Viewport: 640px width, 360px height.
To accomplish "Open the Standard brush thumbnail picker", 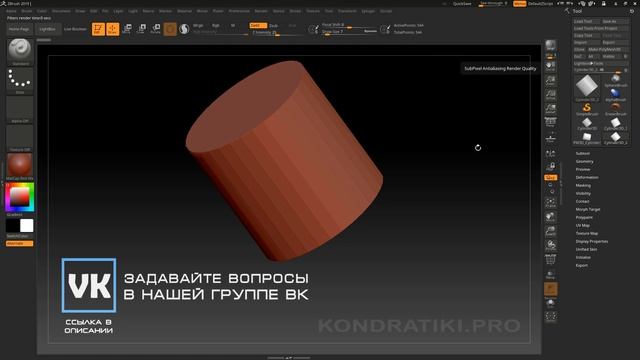I will 20,51.
